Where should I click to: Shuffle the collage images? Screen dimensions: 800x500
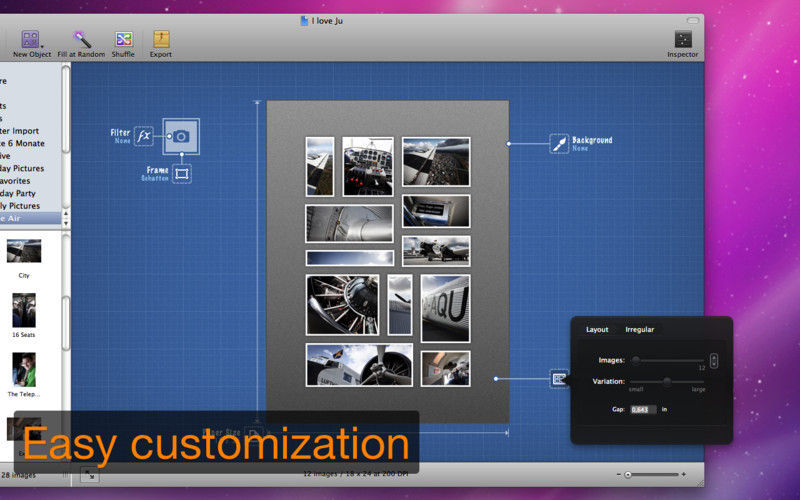(x=123, y=43)
